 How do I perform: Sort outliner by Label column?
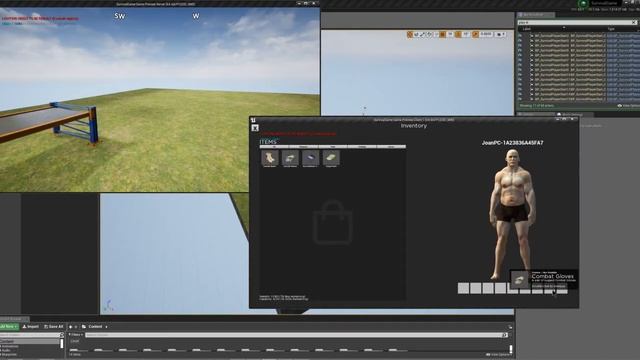(527, 29)
